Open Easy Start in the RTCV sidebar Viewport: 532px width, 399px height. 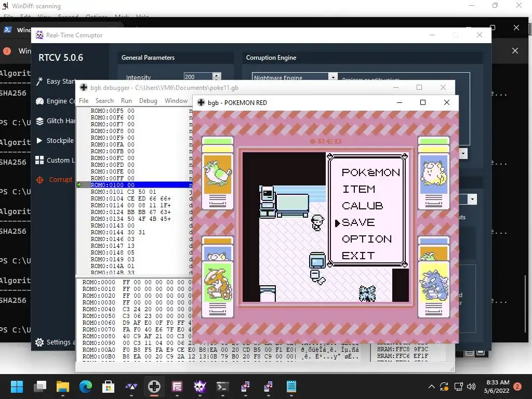point(56,82)
